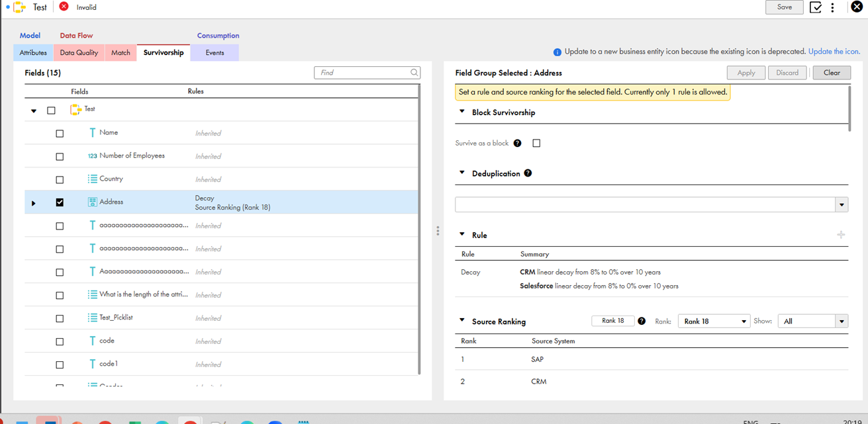Viewport: 868px width, 424px height.
Task: Open the three-dot more actions menu
Action: click(832, 7)
